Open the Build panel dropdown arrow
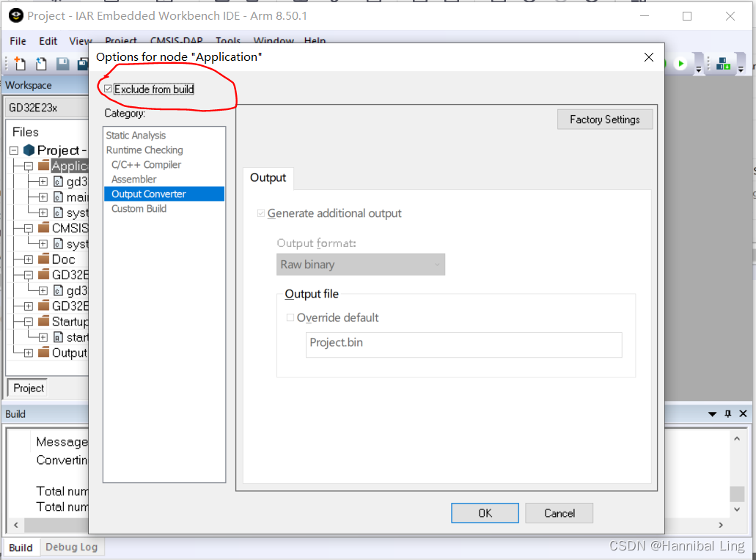The width and height of the screenshot is (756, 560). [x=712, y=414]
